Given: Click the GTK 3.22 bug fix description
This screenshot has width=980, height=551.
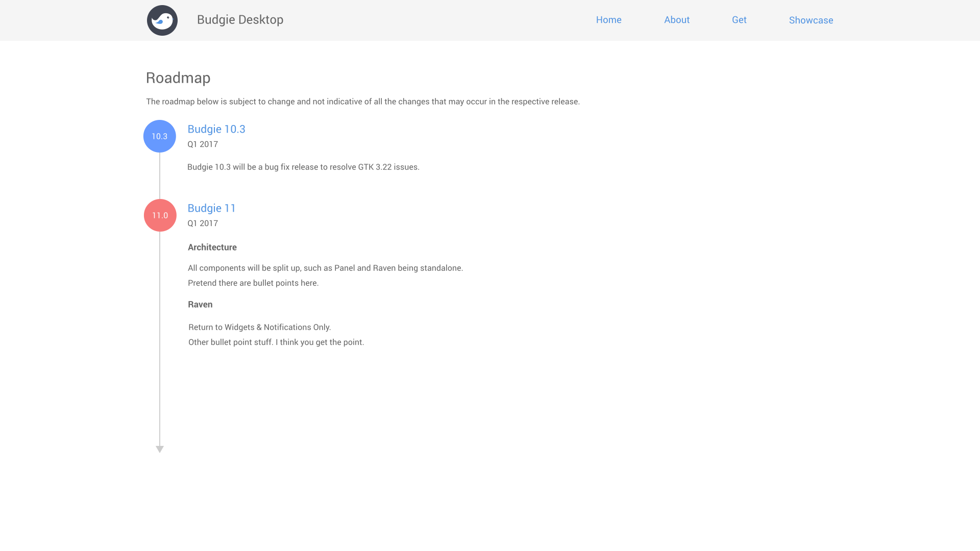Looking at the screenshot, I should [x=303, y=167].
